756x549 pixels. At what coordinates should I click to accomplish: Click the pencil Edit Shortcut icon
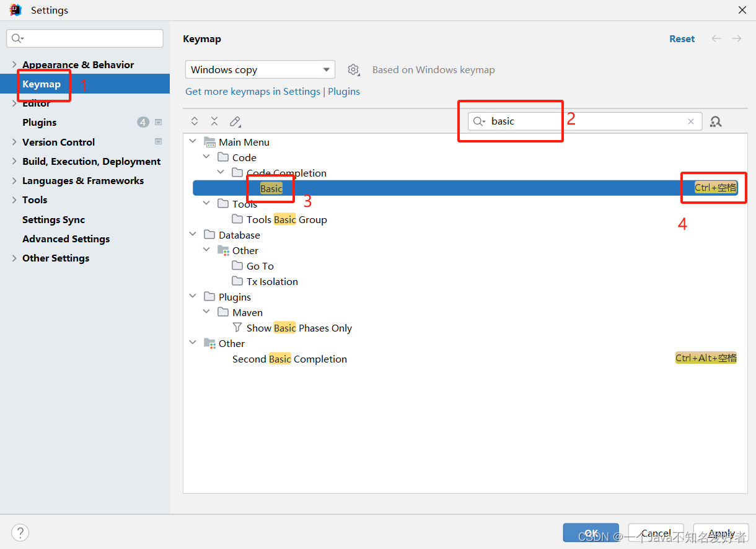pos(235,121)
